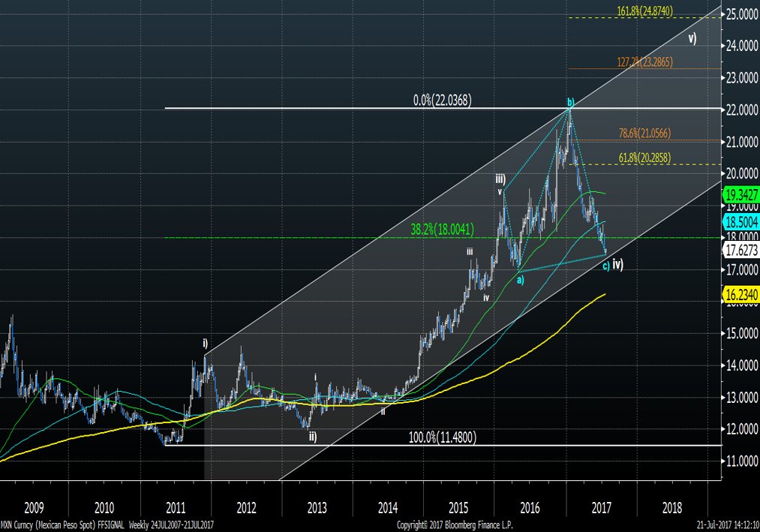Click the 100.0%(11.4800) level label
Screen dimensions: 760x532
442,437
